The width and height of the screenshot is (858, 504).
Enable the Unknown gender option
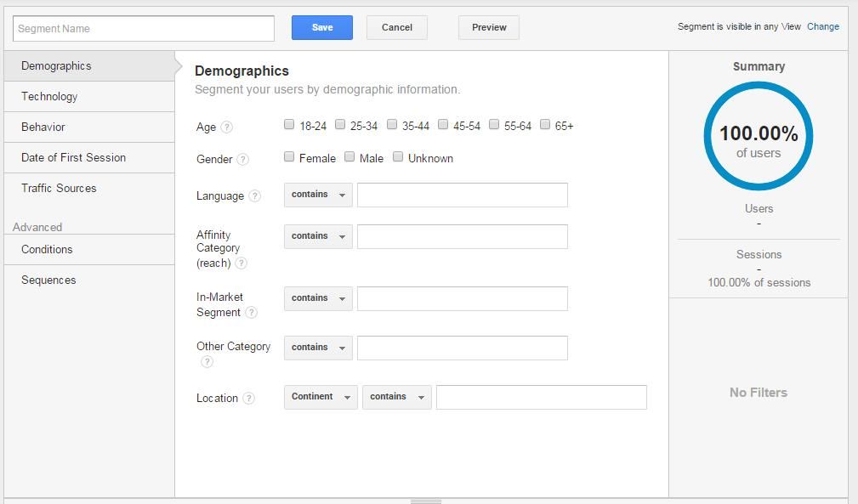(398, 156)
